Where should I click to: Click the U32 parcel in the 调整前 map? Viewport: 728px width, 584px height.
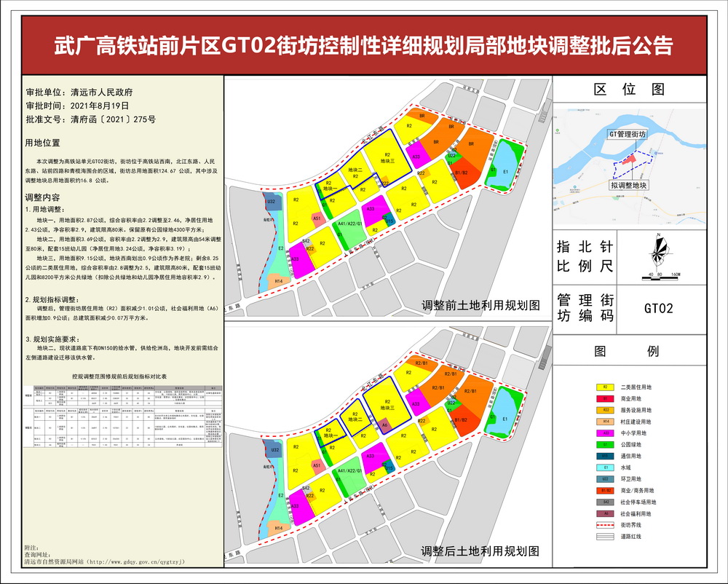(271, 201)
